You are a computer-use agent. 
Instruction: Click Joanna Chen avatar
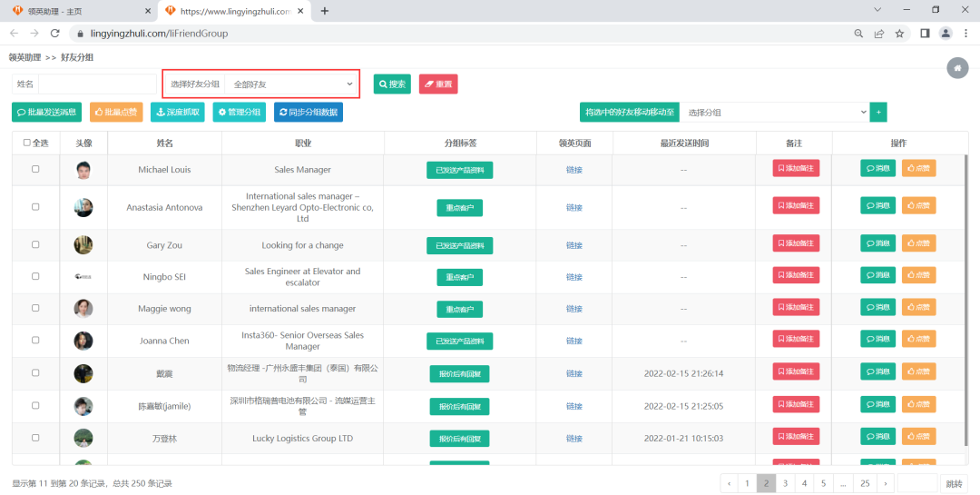tap(83, 342)
